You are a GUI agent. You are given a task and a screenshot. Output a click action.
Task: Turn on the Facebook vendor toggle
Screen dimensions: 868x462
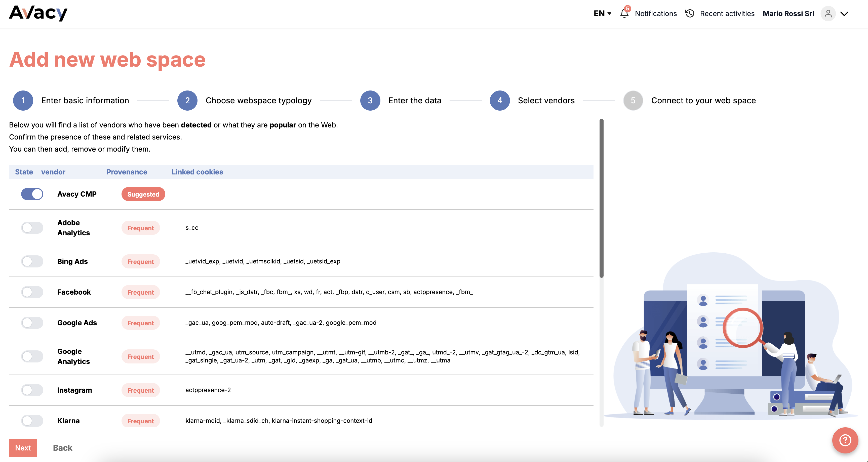coord(32,292)
